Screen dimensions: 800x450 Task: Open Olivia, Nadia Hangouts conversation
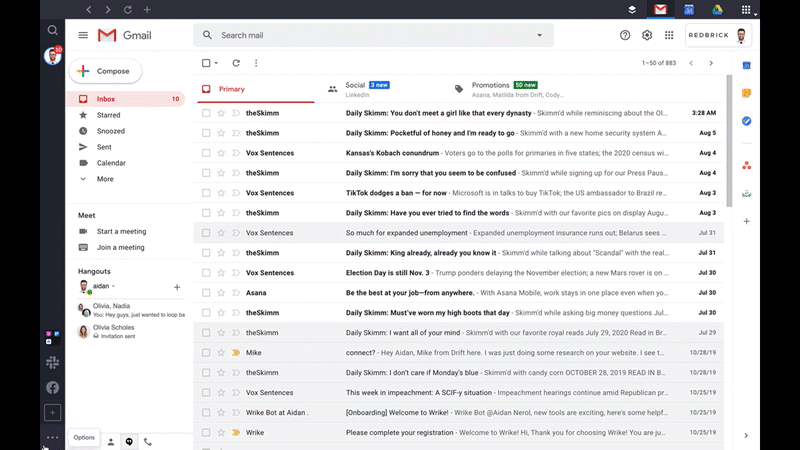(131, 310)
